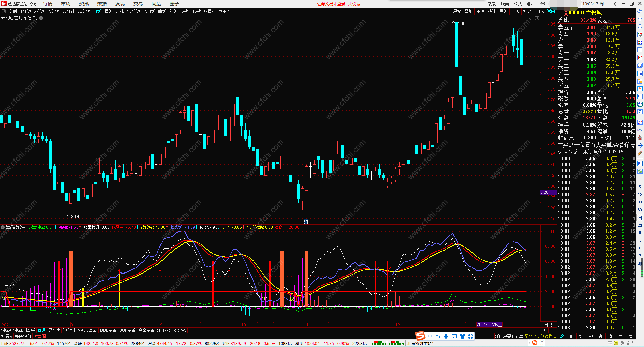Click the microphone icon in the IME toolbar
The height and width of the screenshot is (347, 644).
446,336
